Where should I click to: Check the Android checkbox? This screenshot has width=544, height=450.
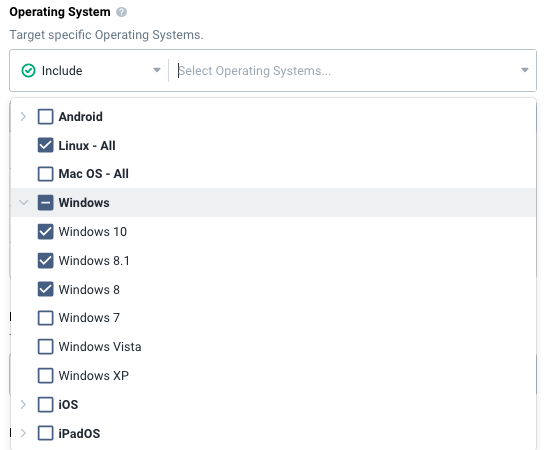point(45,117)
